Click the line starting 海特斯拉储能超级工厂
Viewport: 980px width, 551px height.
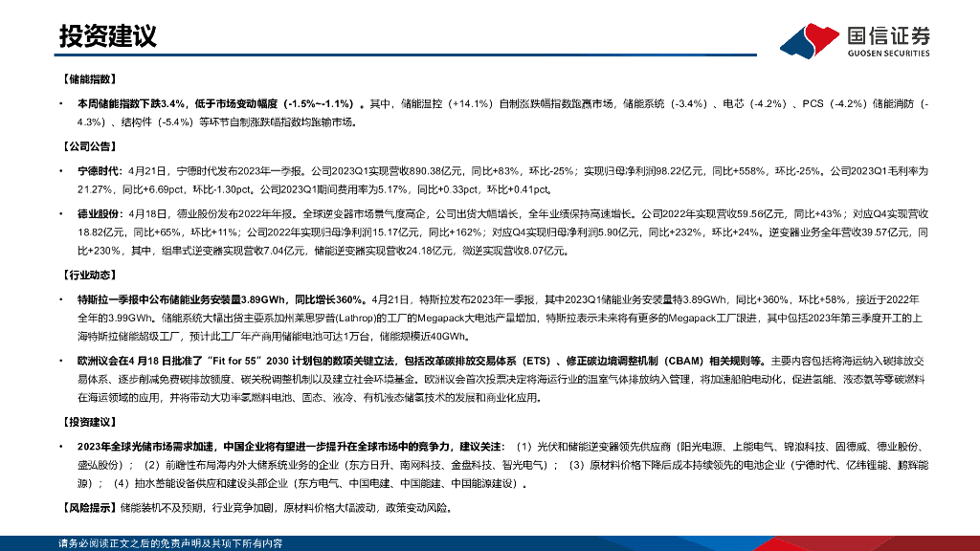click(x=274, y=337)
